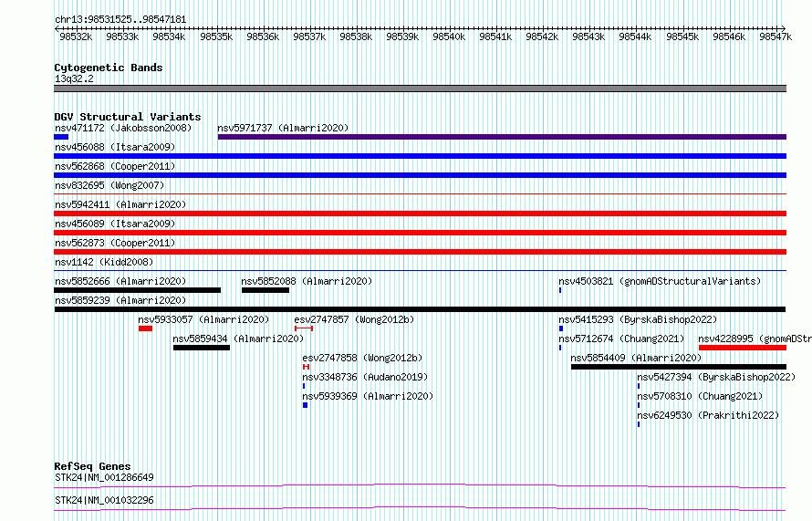Select the black nsv5854409 variant bar

(x=679, y=367)
